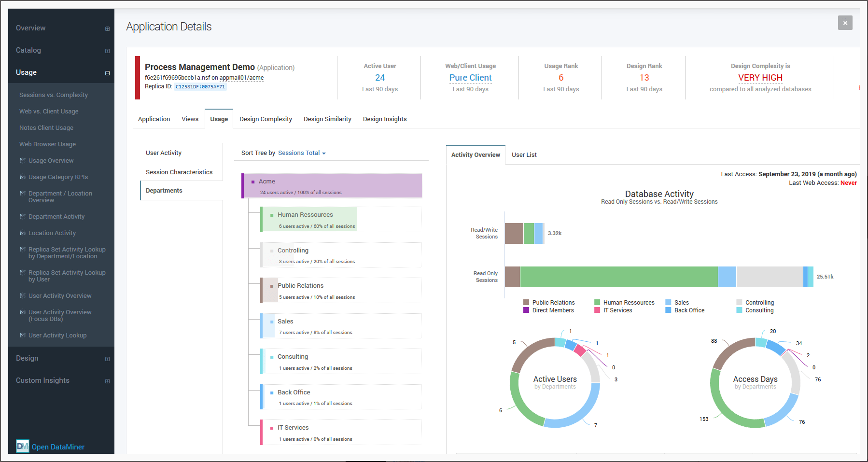Screen dimensions: 868x462
Task: Select the Controlling department tree node
Action: (x=293, y=251)
